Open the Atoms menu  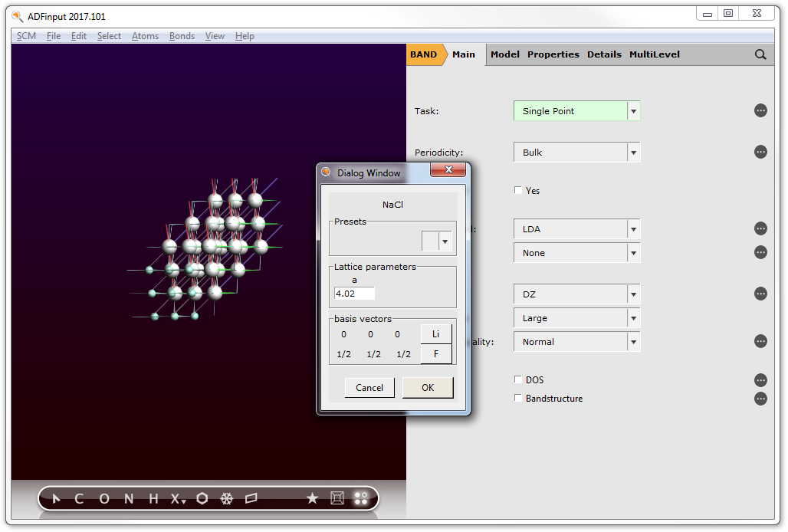tap(145, 36)
